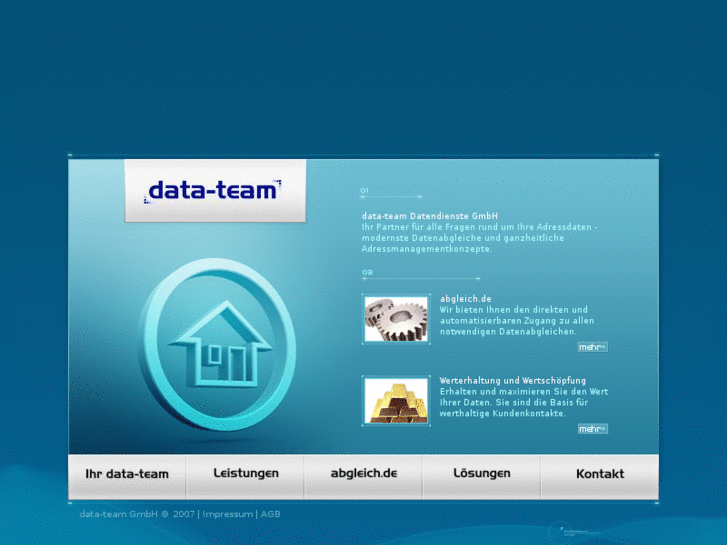Click 'Werterhaltung und Wertschöpfung' heading
Image resolution: width=727 pixels, height=545 pixels.
pyautogui.click(x=513, y=380)
